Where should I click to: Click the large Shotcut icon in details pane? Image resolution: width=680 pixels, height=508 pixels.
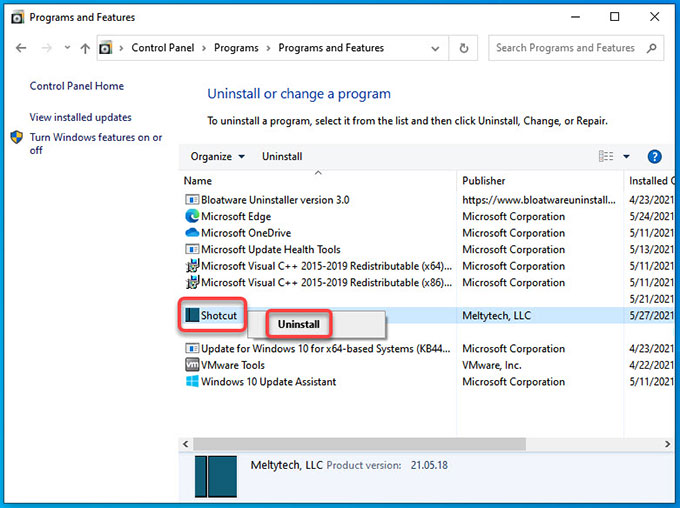(216, 476)
